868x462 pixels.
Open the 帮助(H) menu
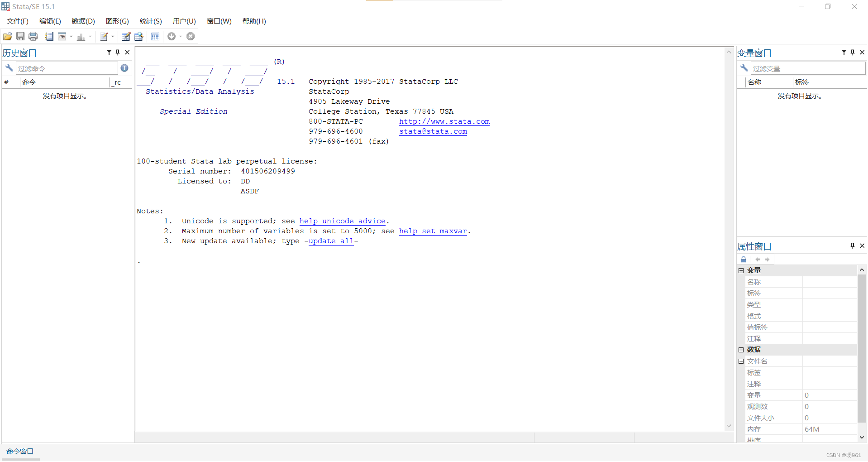254,21
